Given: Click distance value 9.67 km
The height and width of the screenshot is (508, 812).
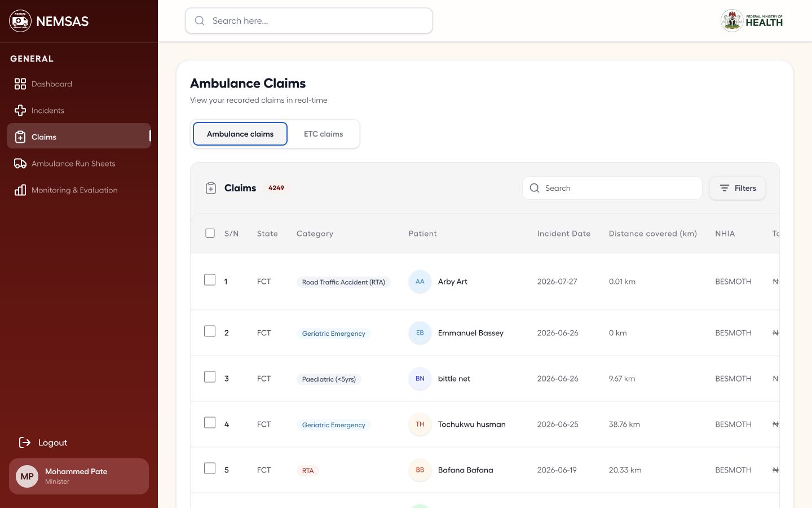Looking at the screenshot, I should 622,379.
